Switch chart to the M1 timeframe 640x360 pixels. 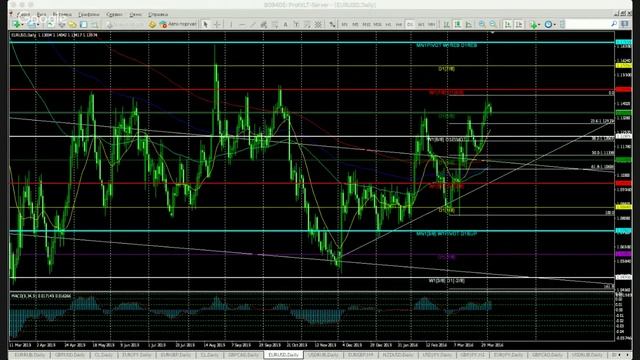tap(344, 24)
